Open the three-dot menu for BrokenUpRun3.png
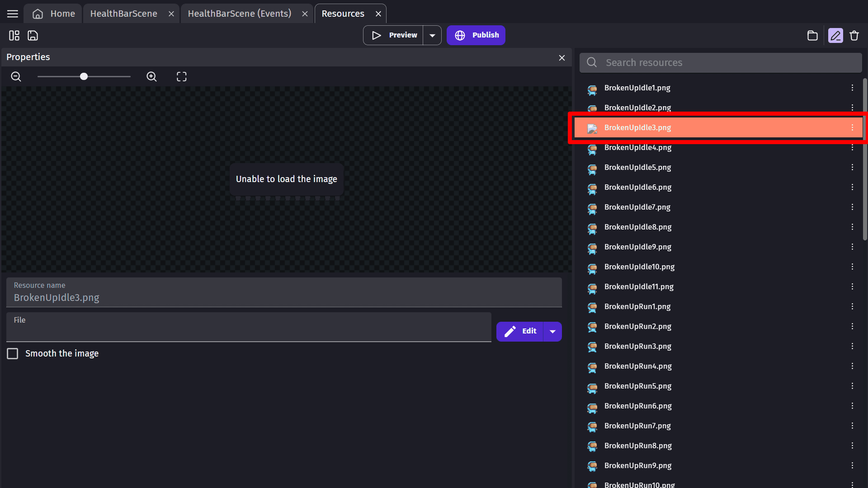 tap(852, 346)
